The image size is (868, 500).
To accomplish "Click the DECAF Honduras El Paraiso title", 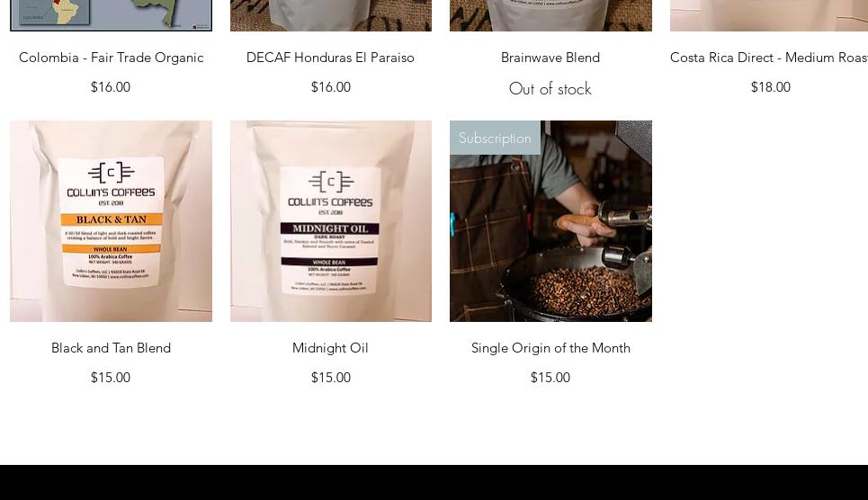I will pyautogui.click(x=330, y=58).
